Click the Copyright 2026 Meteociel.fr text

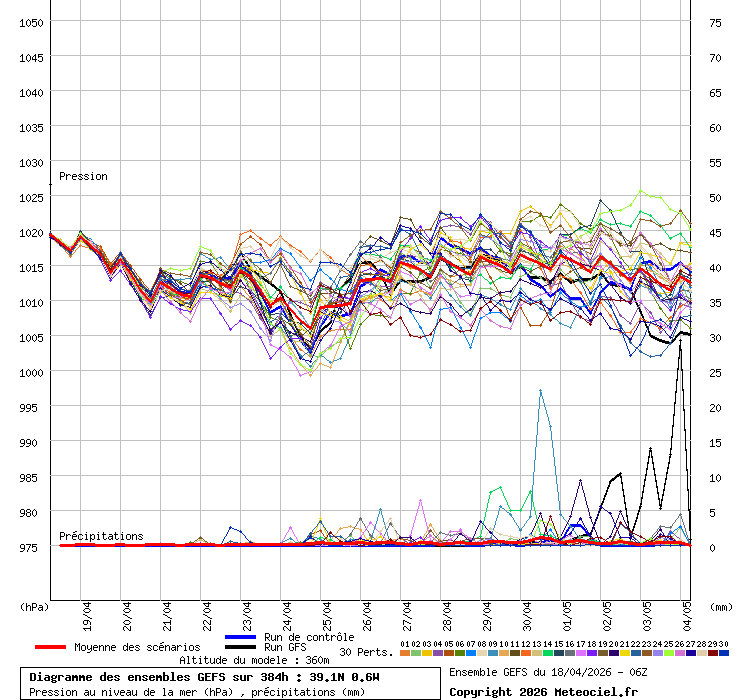[x=542, y=691]
